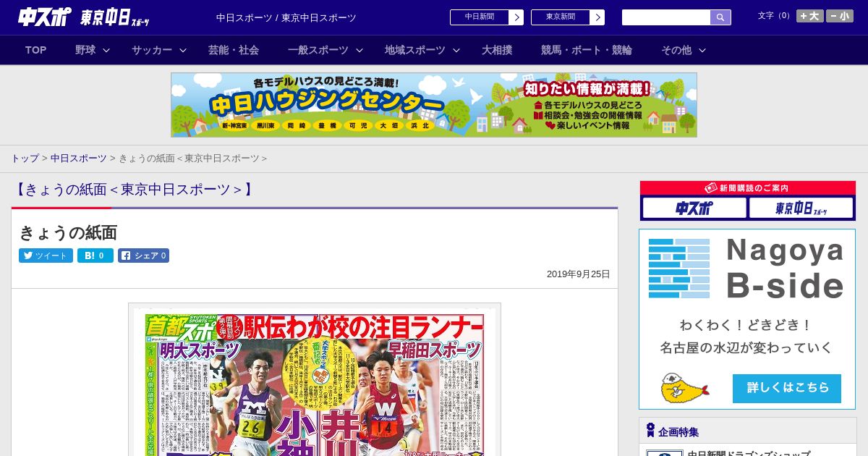Open the 中日新聞ドラゴンズショップ link
The image size is (868, 456).
tap(749, 453)
